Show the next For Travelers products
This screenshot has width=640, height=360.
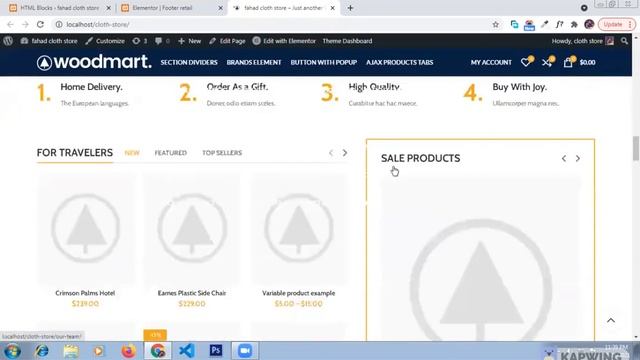[345, 153]
